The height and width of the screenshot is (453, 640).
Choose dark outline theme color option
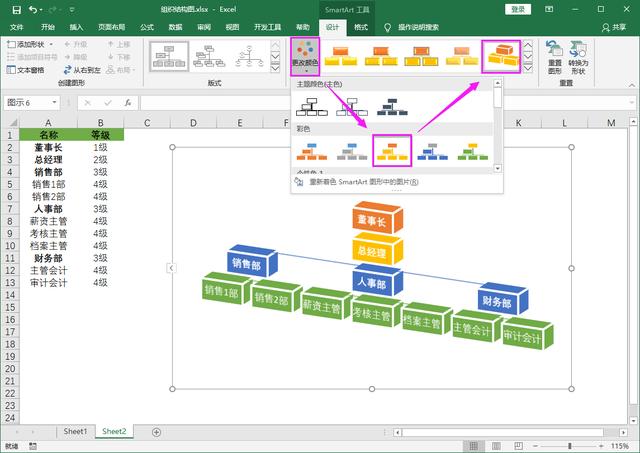[x=352, y=107]
